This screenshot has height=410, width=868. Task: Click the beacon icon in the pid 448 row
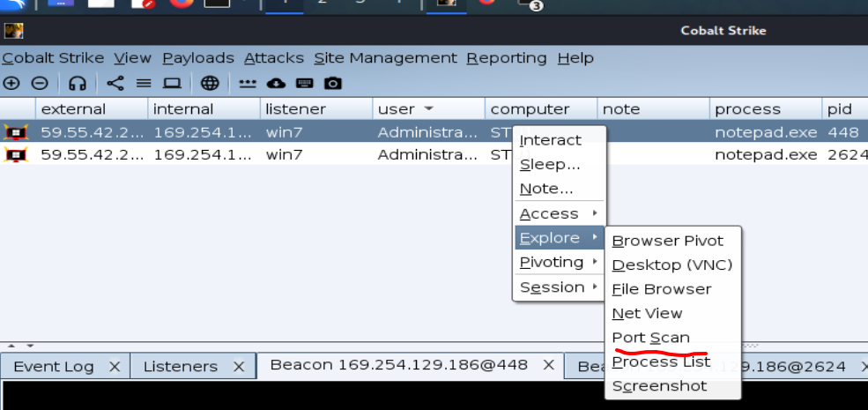pyautogui.click(x=16, y=132)
